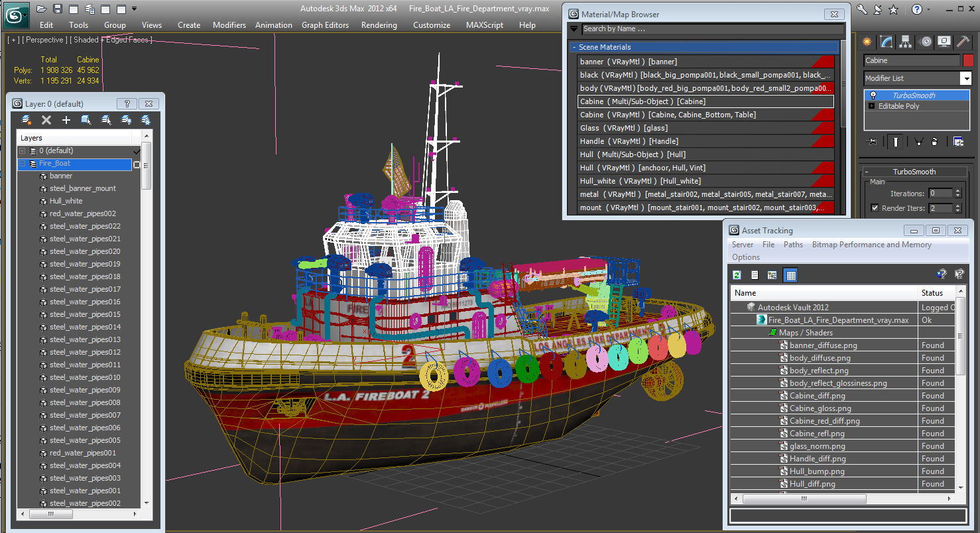Click Remove Modifier from stack icon

coord(934,141)
